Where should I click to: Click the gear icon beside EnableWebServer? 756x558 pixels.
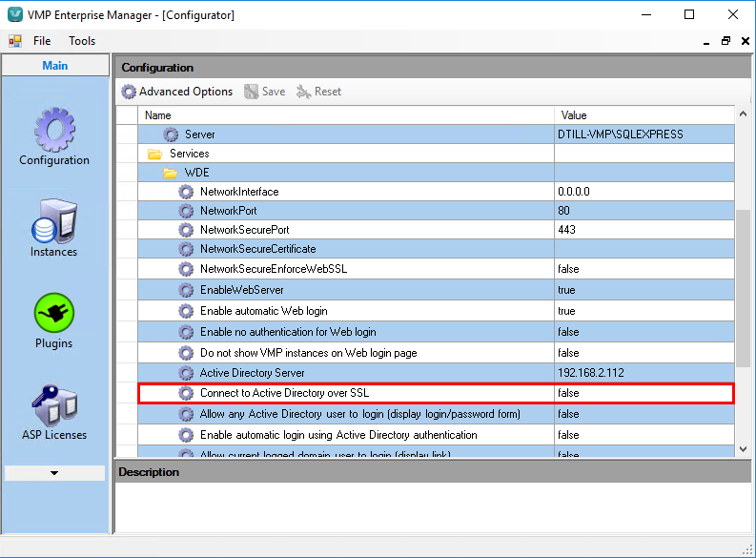(186, 290)
